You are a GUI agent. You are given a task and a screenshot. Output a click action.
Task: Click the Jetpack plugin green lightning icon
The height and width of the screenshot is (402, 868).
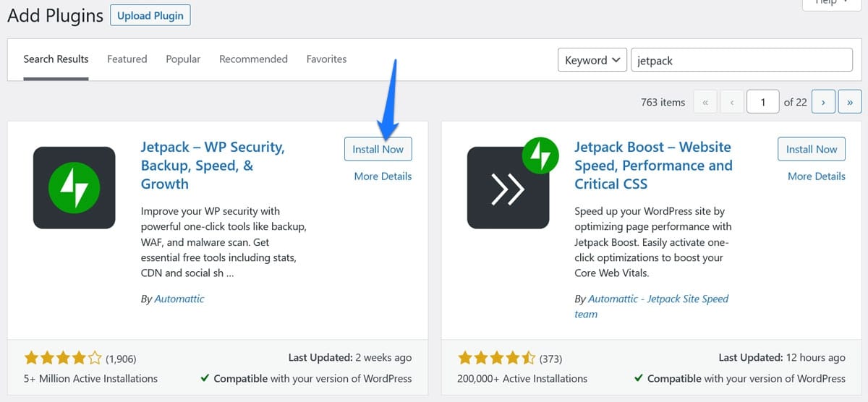coord(74,188)
